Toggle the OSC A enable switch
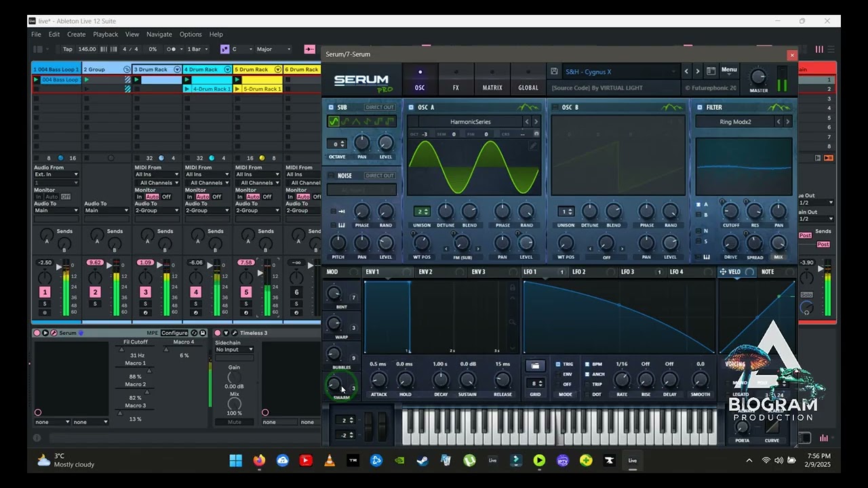 coord(411,107)
